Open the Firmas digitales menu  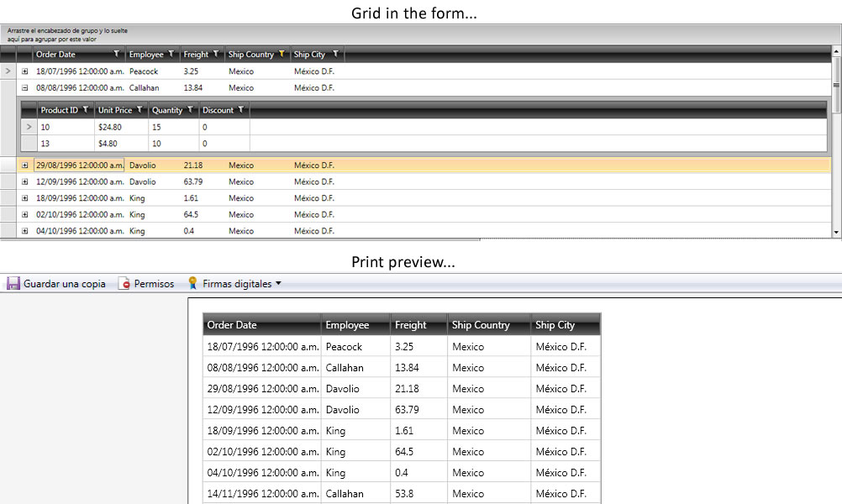coord(234,283)
